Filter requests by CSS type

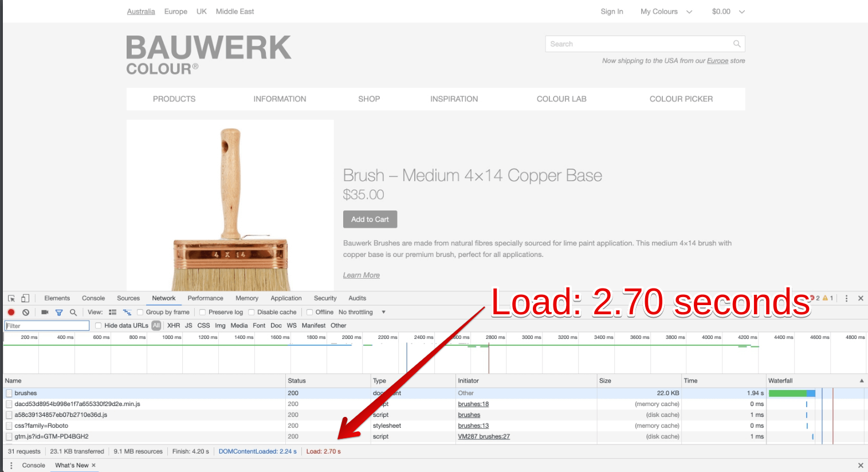pos(203,325)
